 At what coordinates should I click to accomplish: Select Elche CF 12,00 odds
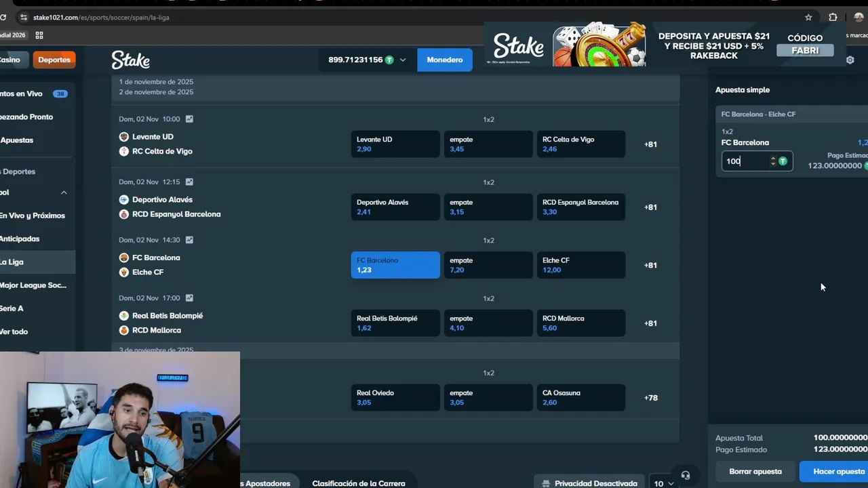pos(581,265)
